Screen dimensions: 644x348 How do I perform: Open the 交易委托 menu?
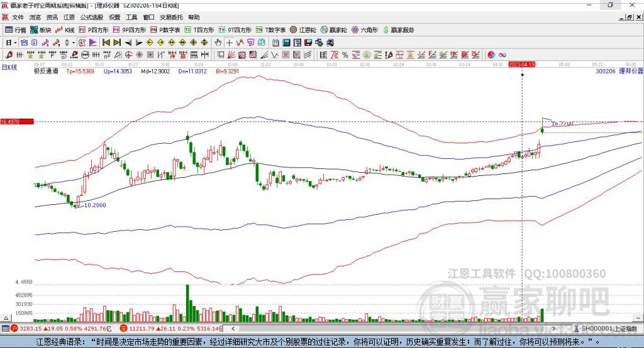point(171,17)
